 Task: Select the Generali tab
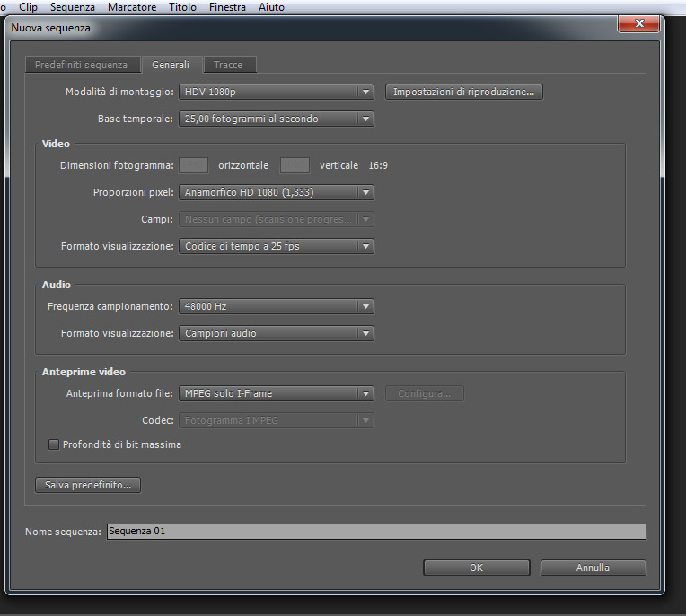click(171, 65)
